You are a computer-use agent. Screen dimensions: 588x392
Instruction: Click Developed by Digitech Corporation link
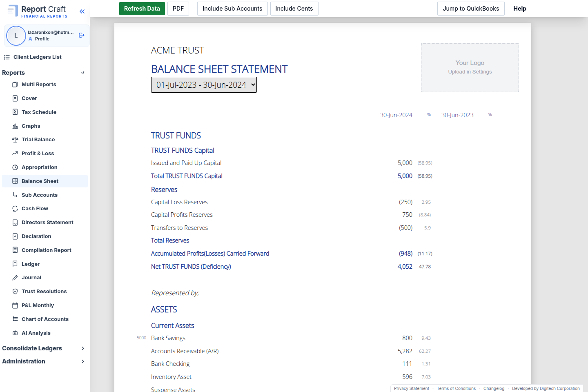546,388
